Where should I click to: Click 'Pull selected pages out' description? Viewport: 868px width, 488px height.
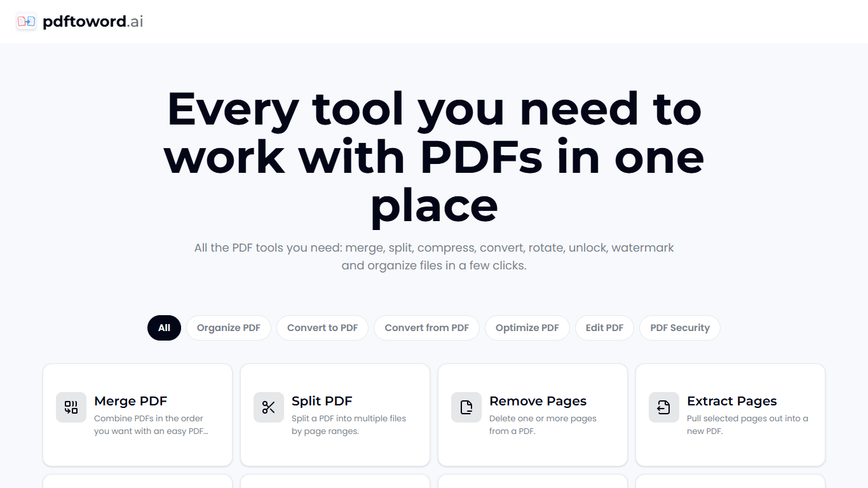[x=748, y=424]
